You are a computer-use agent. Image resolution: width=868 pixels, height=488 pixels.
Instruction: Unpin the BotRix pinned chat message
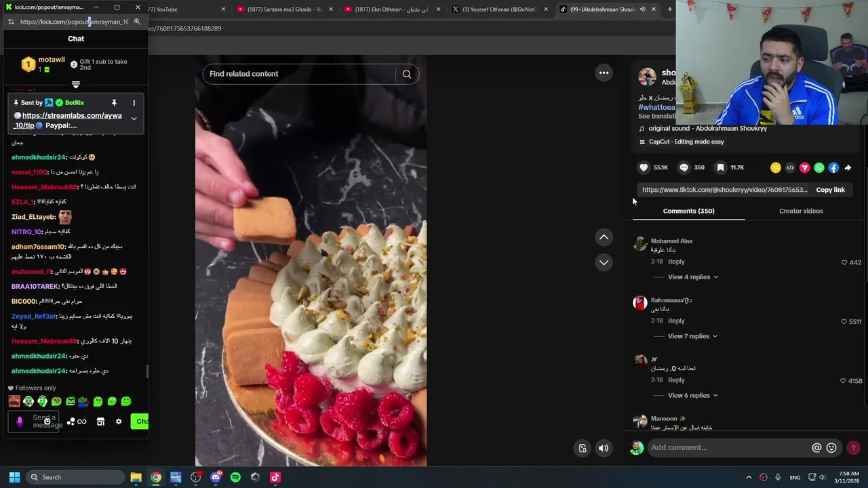click(114, 103)
